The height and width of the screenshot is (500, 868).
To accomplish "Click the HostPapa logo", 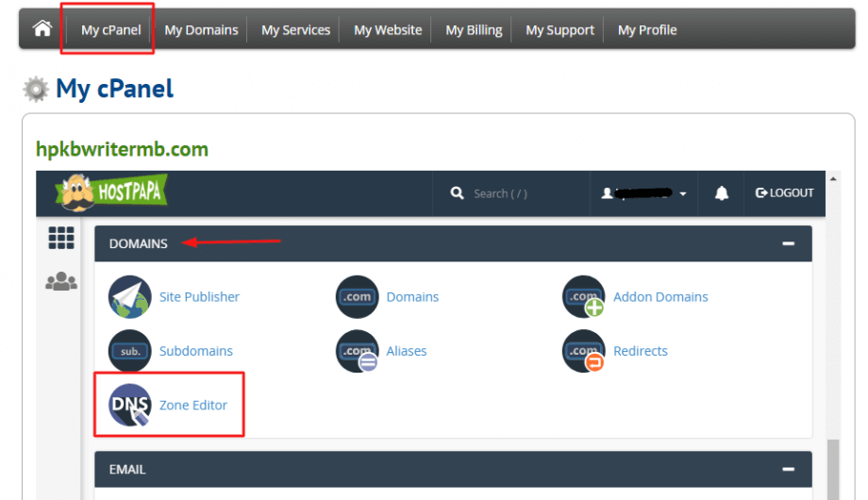I will [x=111, y=192].
